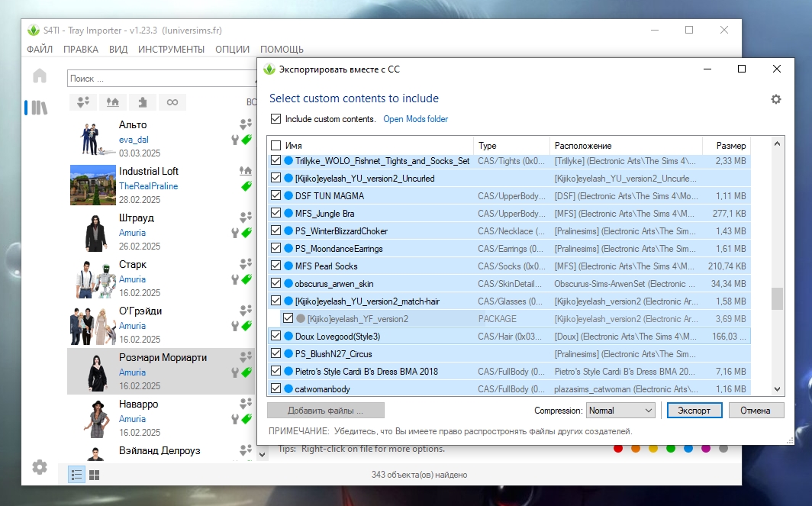Open the ОПЦИИ menu
Image resolution: width=812 pixels, height=506 pixels.
point(233,49)
